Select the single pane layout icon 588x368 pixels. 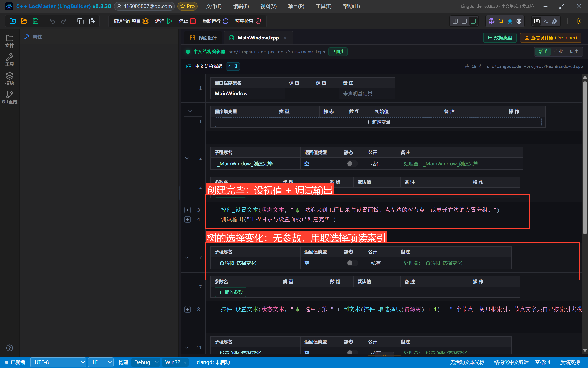tap(473, 21)
